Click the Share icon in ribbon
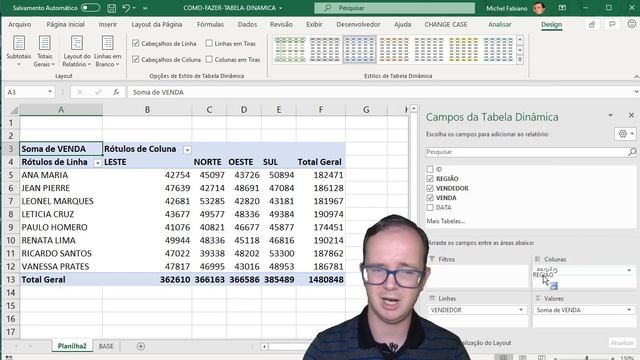The height and width of the screenshot is (360, 640). tap(592, 24)
